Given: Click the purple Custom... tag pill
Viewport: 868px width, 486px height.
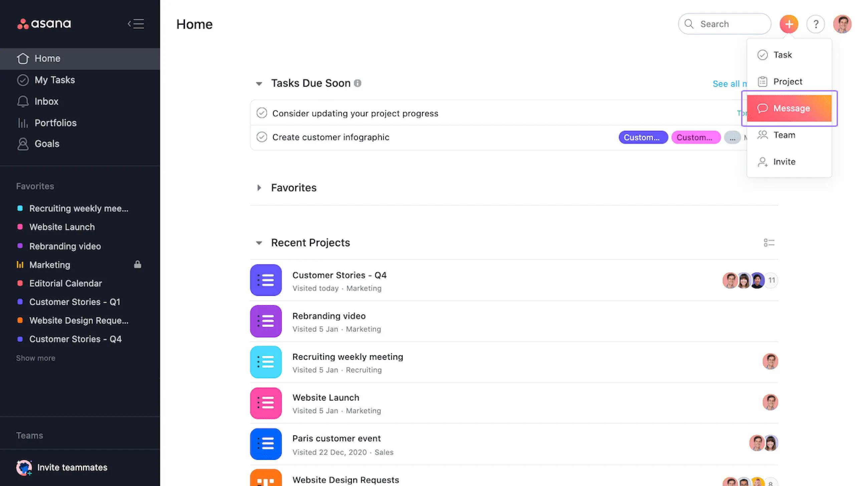Looking at the screenshot, I should [x=643, y=138].
